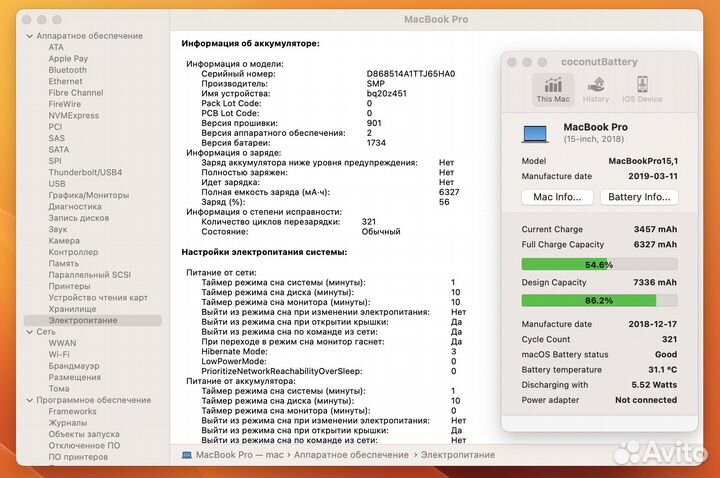Image resolution: width=720 pixels, height=478 pixels.
Task: Select Графика/Мониторы in the sidebar
Action: tap(88, 195)
